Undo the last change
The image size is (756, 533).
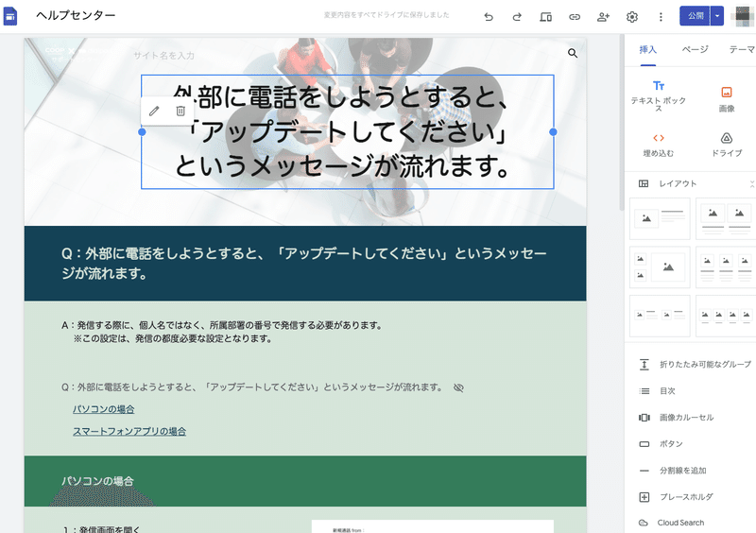(x=489, y=17)
